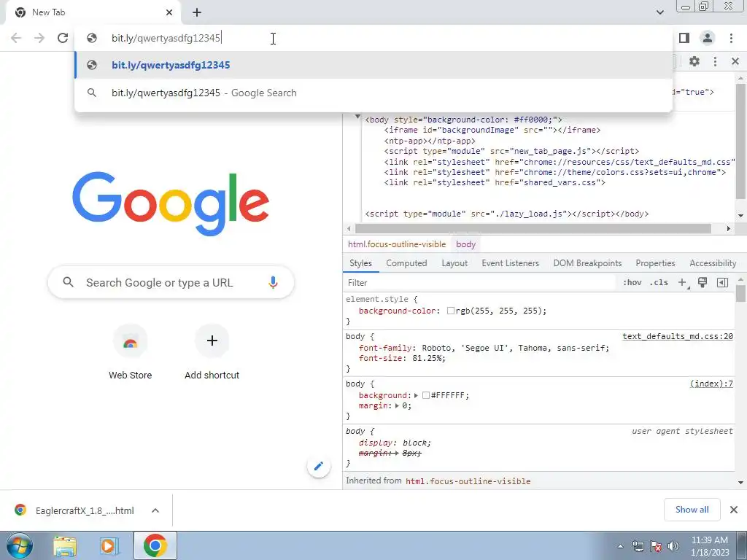Click the browser back arrow
This screenshot has width=747, height=560.
tap(16, 38)
